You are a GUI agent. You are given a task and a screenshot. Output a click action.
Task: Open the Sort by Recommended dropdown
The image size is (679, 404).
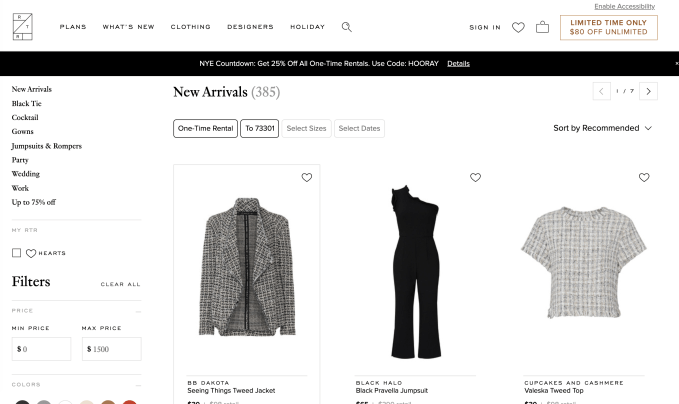pyautogui.click(x=602, y=128)
